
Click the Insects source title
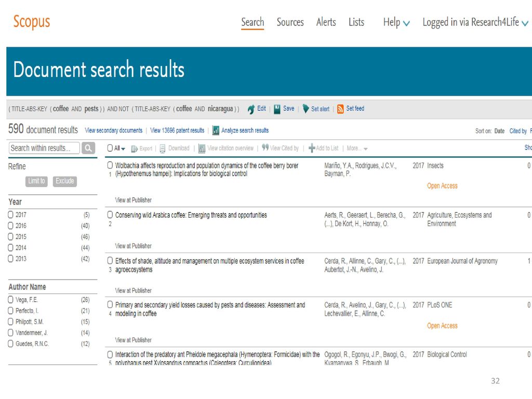click(x=435, y=166)
